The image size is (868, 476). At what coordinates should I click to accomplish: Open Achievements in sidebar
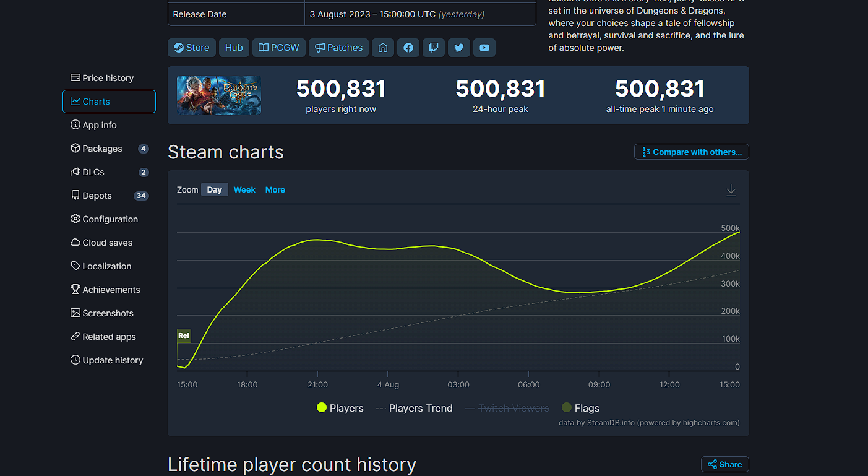point(111,290)
